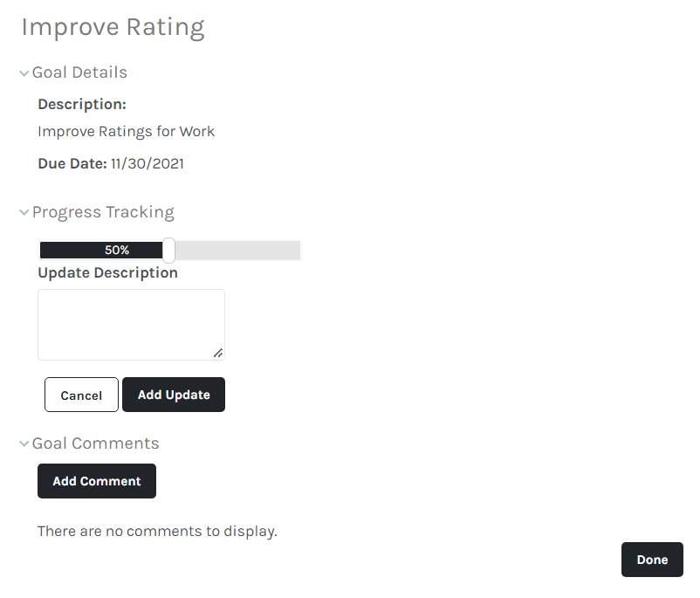The width and height of the screenshot is (700, 598).
Task: Grab the progress slider handle
Action: [168, 251]
